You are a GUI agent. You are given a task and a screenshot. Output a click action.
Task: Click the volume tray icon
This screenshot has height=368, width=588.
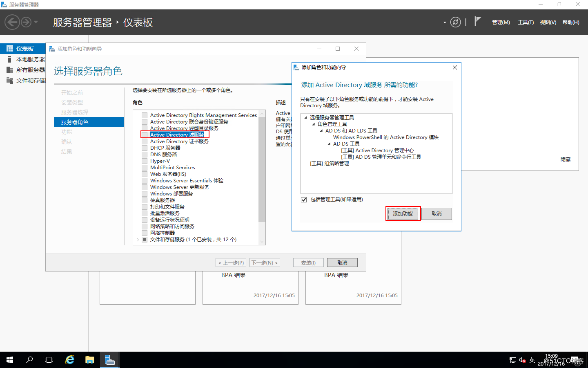coord(522,360)
